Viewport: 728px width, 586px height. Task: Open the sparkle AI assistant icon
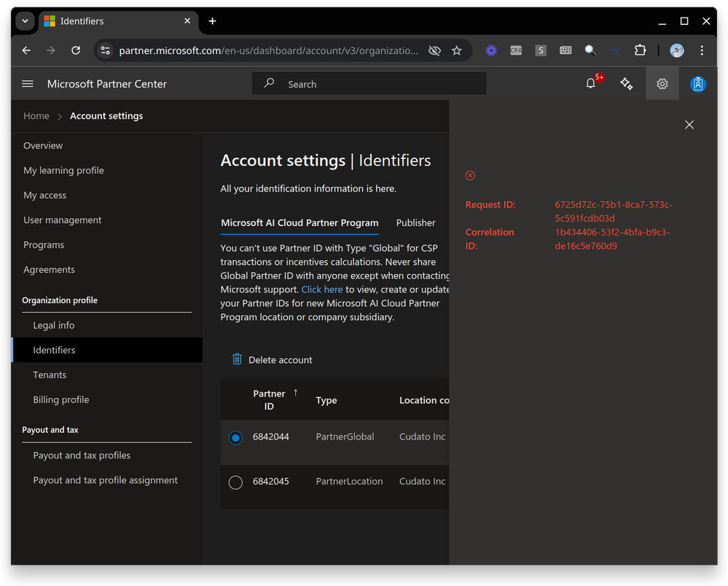coord(626,84)
